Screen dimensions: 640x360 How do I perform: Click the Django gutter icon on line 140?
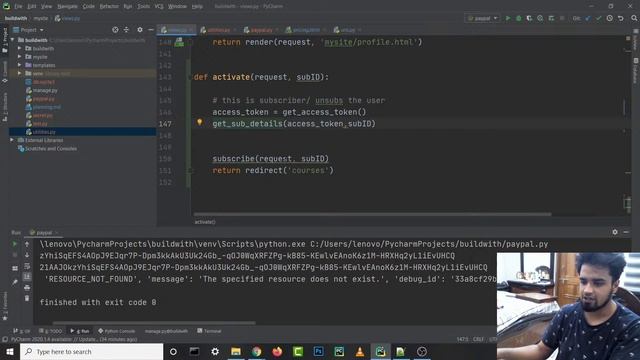[179, 42]
